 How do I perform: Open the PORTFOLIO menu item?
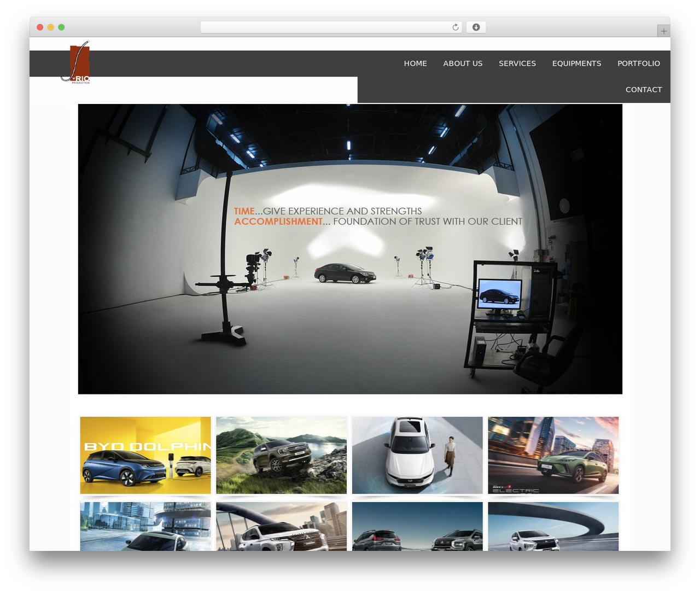click(x=639, y=63)
